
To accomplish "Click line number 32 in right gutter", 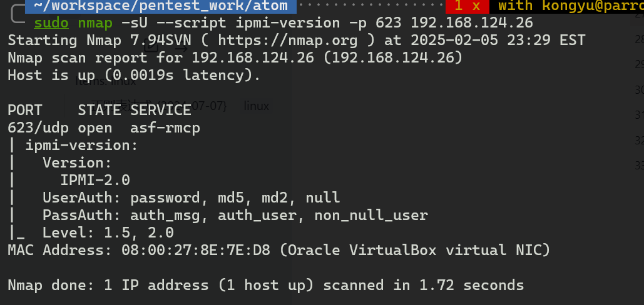I will coord(639,141).
